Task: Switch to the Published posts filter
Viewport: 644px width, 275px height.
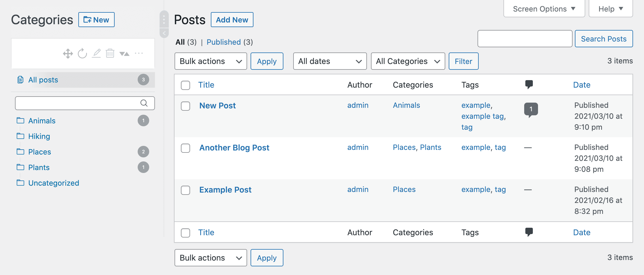Action: tap(224, 42)
